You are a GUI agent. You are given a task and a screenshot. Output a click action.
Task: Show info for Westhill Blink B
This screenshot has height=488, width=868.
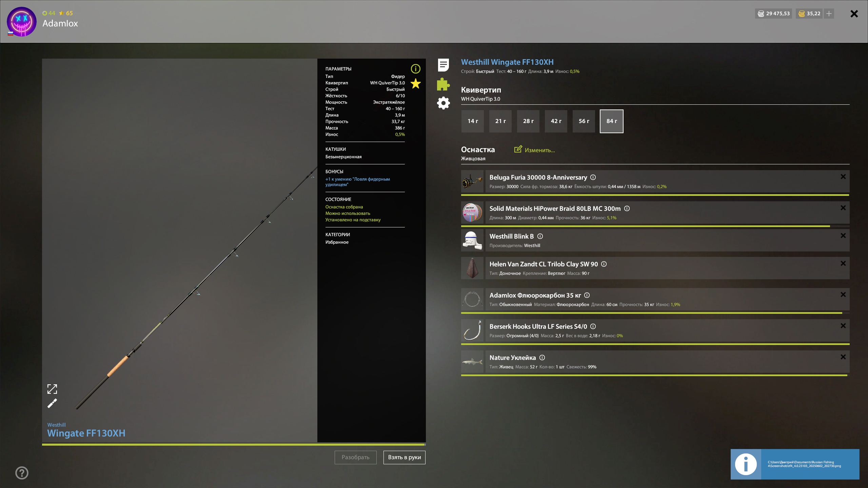(540, 236)
